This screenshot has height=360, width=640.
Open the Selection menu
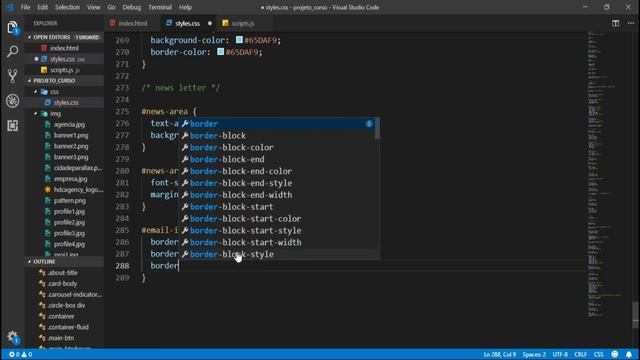[x=67, y=7]
